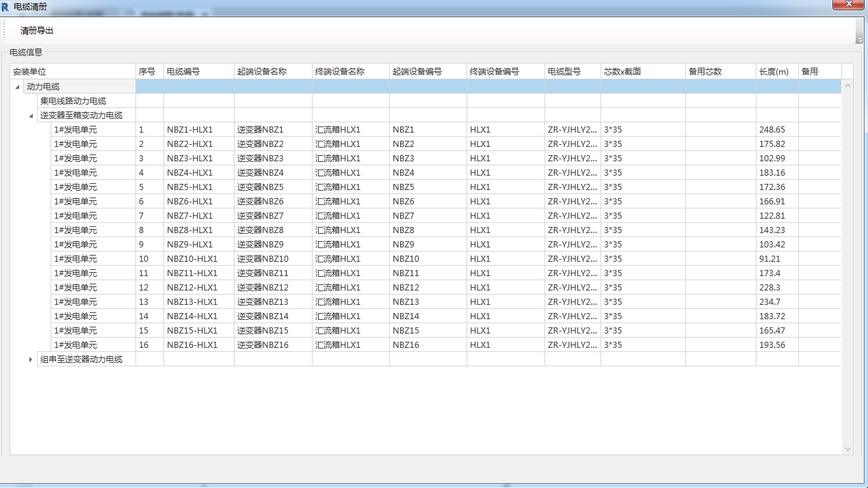Select the 1#发电单元 row numbered 16

coord(75,345)
